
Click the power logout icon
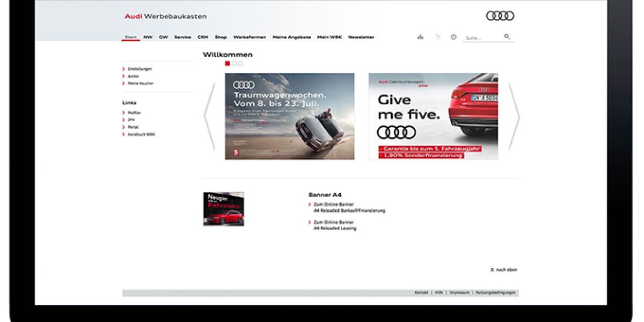[x=453, y=37]
